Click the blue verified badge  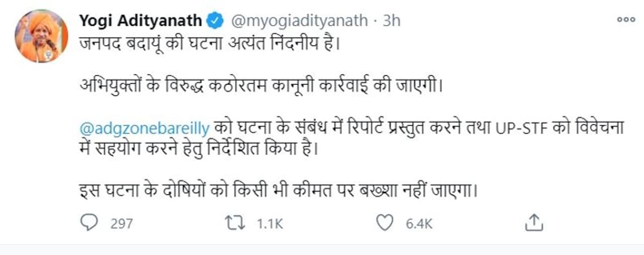coord(216,21)
